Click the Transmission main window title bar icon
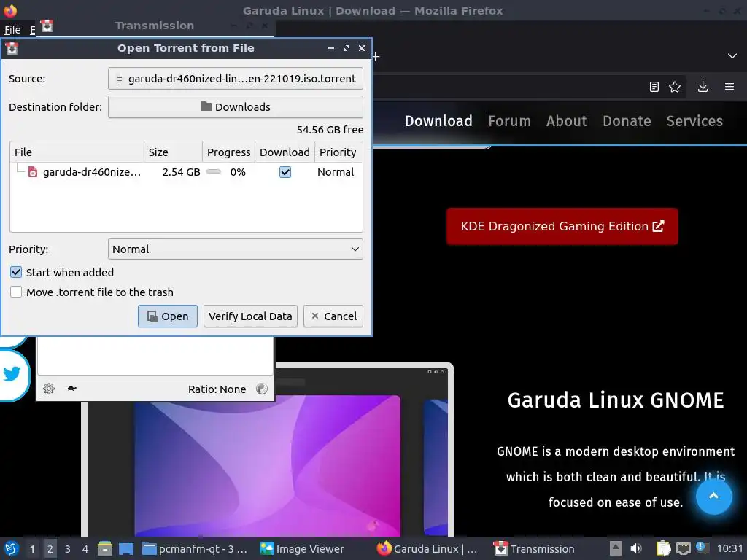This screenshot has height=560, width=747. (47, 26)
